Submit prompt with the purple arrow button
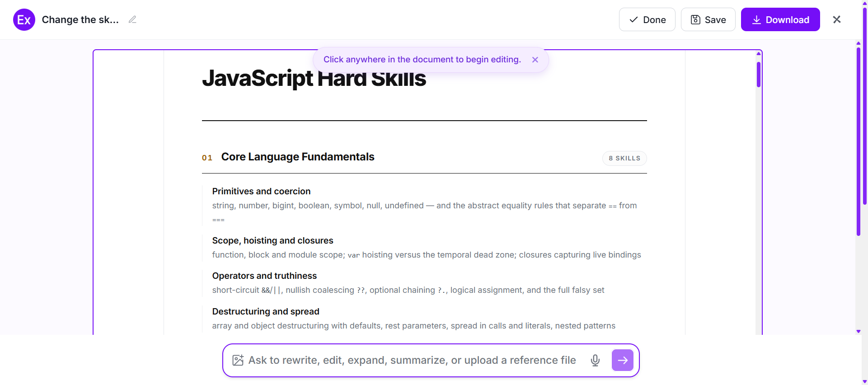This screenshot has height=385, width=868. click(623, 360)
